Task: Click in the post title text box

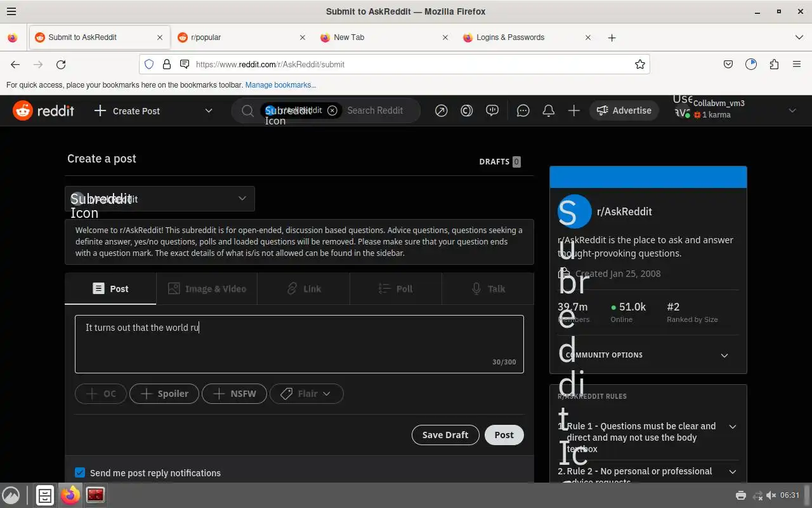Action: (x=299, y=344)
